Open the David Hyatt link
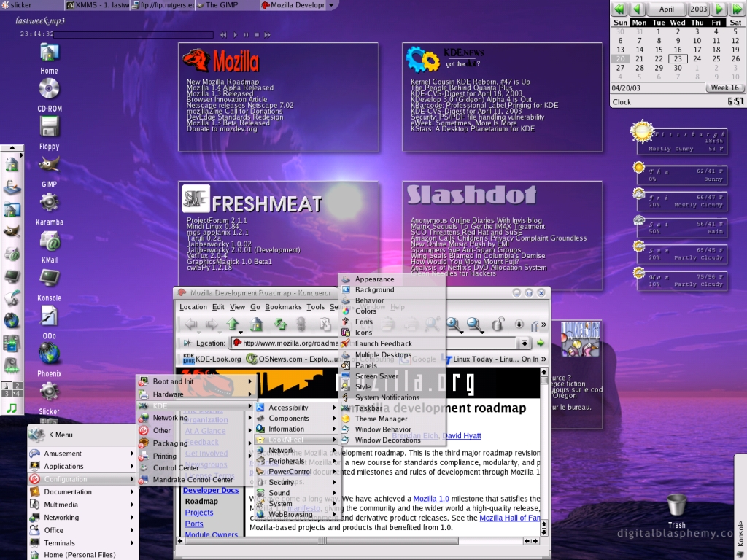The image size is (747, 560). click(462, 436)
